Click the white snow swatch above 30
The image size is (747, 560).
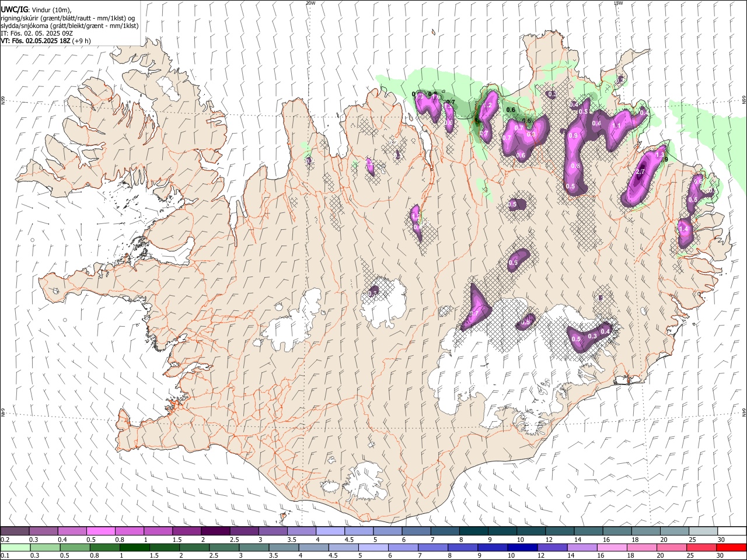[x=732, y=531]
